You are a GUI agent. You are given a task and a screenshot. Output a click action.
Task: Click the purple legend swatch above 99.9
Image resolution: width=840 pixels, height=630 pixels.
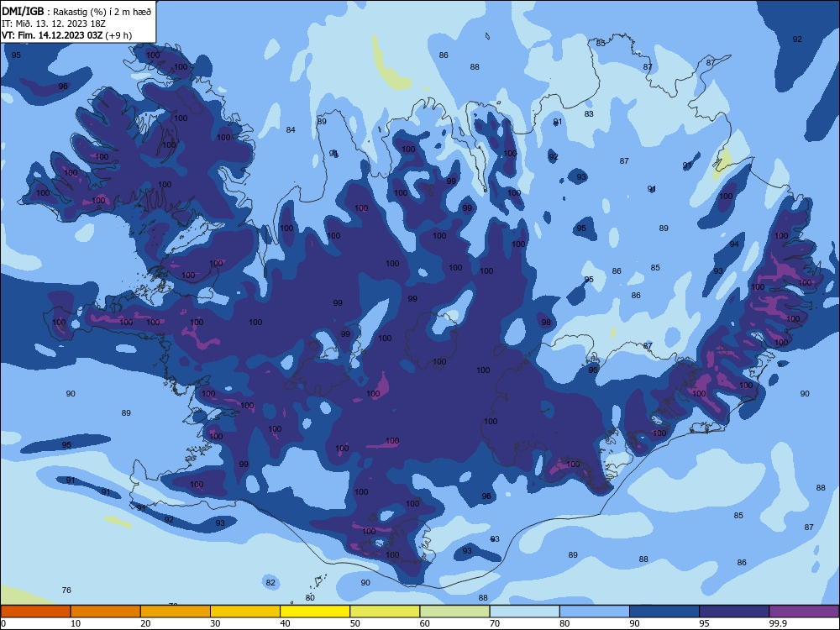[x=804, y=612]
